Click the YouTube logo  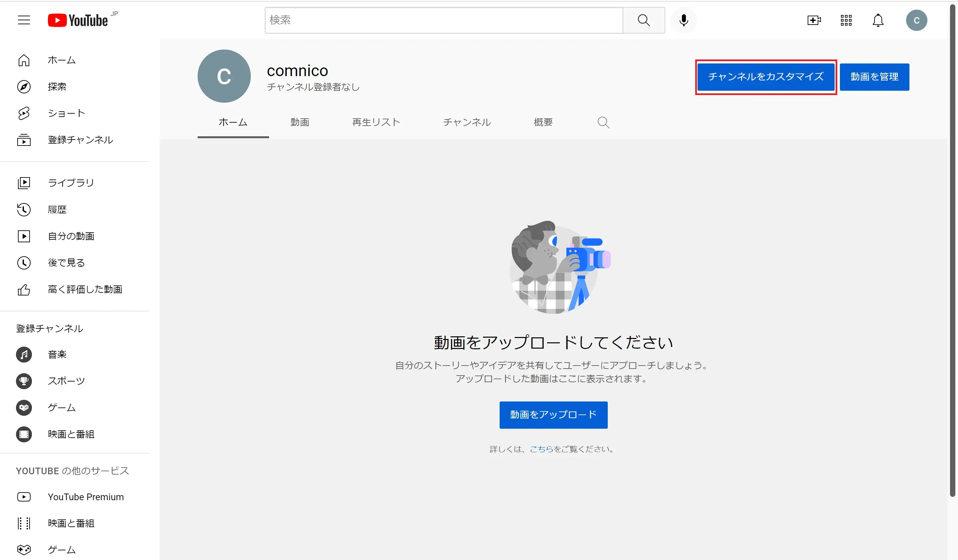pyautogui.click(x=78, y=20)
